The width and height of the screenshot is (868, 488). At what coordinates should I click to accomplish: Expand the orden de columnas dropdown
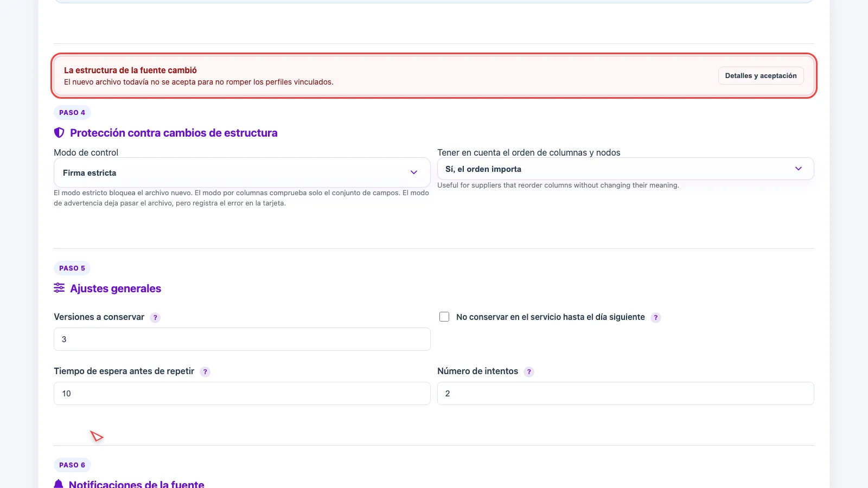[x=626, y=169]
